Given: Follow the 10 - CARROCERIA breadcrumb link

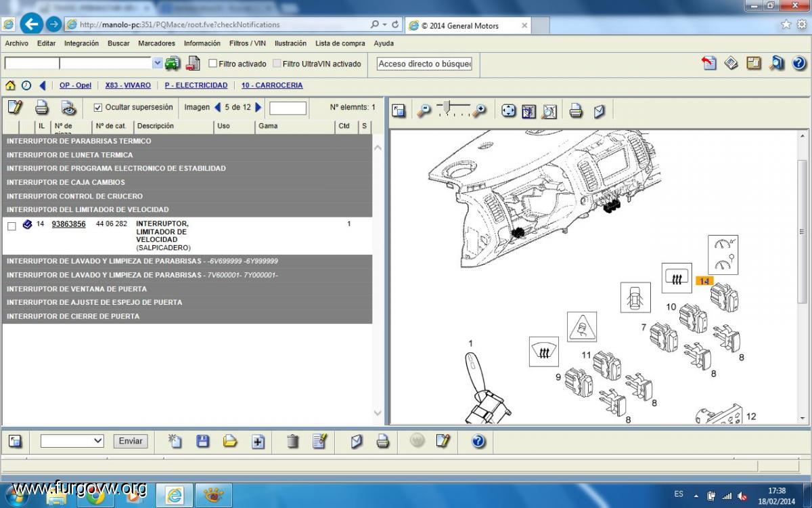Looking at the screenshot, I should pyautogui.click(x=272, y=85).
